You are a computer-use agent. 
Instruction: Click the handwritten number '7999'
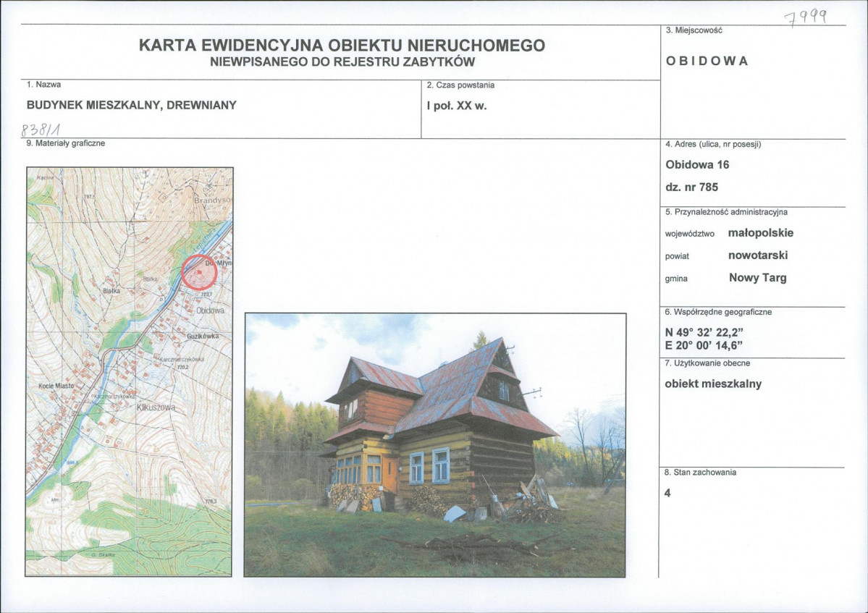point(806,18)
